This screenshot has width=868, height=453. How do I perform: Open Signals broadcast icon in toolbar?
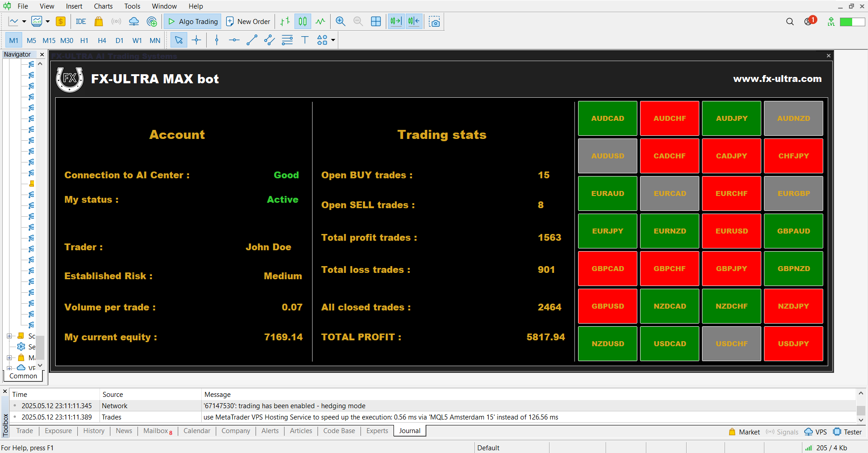tap(116, 21)
